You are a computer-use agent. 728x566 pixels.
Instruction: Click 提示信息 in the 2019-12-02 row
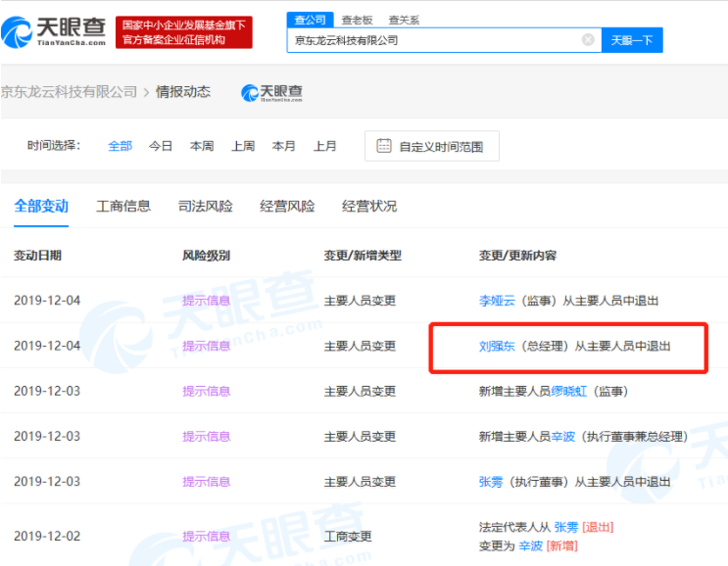coord(206,537)
